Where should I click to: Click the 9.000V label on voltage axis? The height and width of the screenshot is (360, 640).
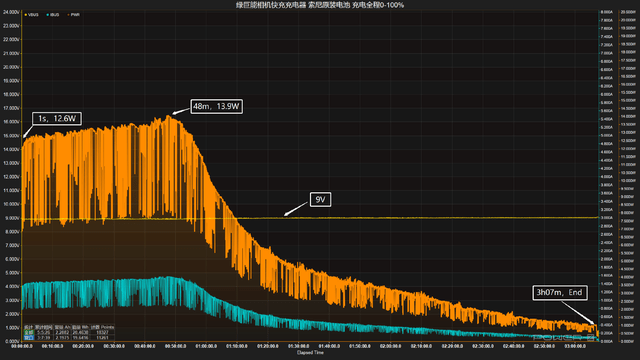[x=12, y=218]
